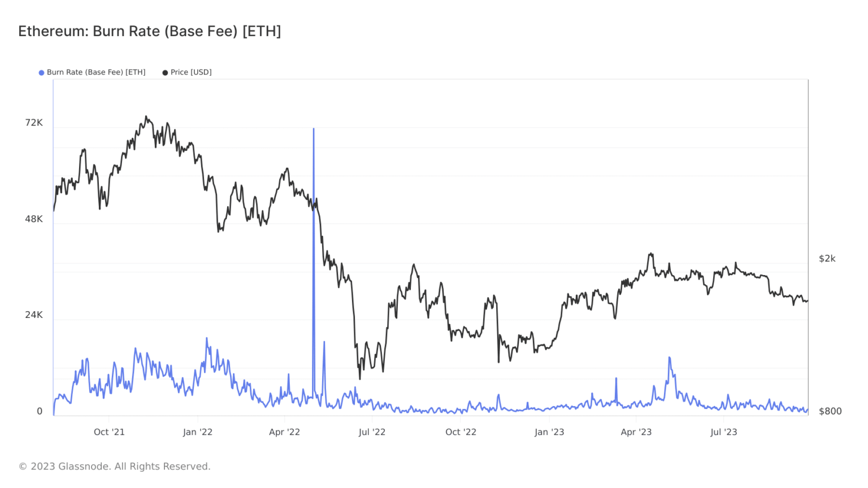Pick the Apr '22 date label
The height and width of the screenshot is (488, 868).
pos(284,432)
